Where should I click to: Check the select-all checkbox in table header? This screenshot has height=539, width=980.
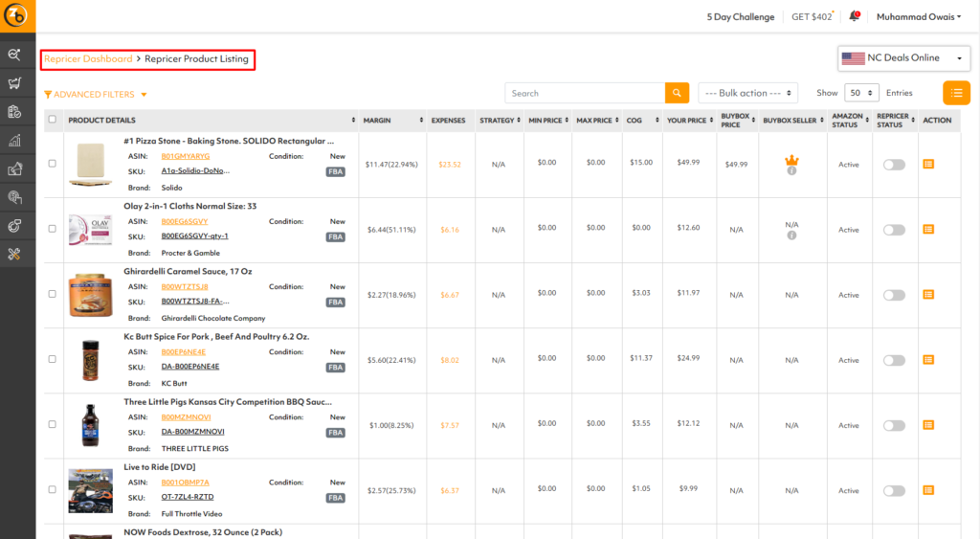(x=53, y=120)
